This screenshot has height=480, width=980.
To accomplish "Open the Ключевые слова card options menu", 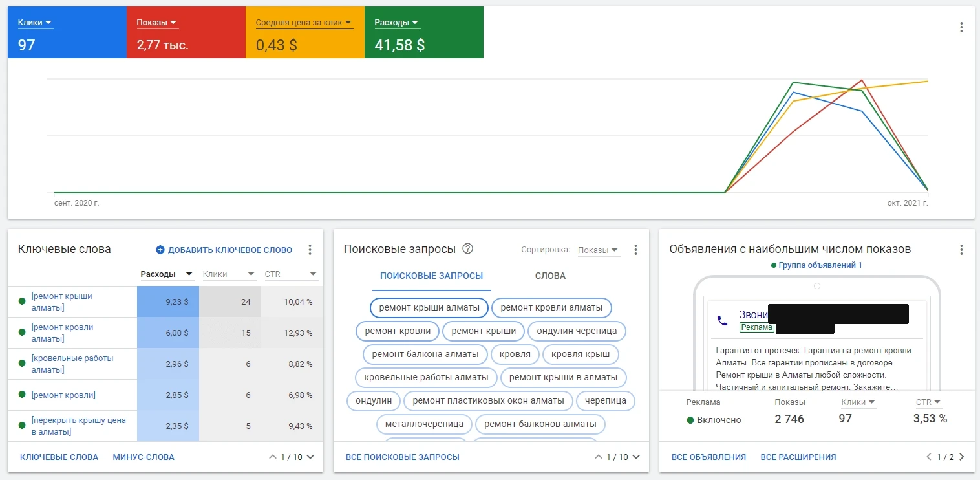I will 310,250.
